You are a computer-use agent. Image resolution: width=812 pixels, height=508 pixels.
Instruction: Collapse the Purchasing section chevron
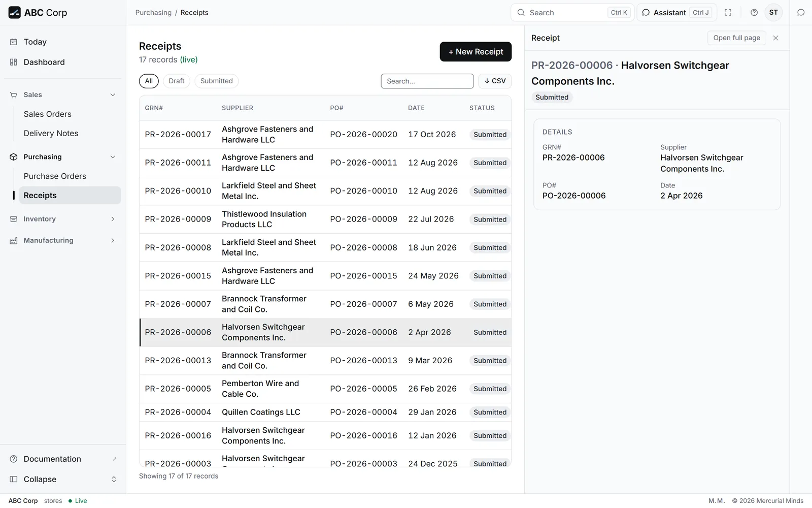[x=113, y=157]
